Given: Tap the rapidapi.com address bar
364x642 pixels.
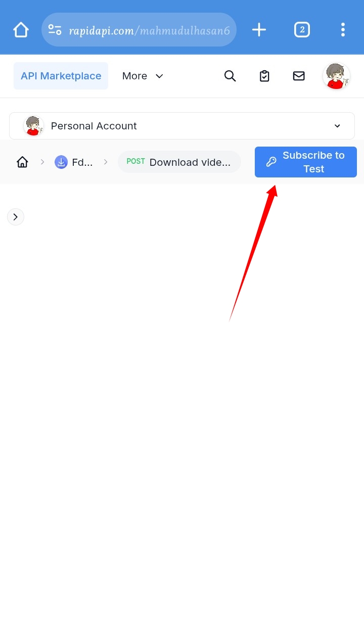Looking at the screenshot, I should [139, 30].
